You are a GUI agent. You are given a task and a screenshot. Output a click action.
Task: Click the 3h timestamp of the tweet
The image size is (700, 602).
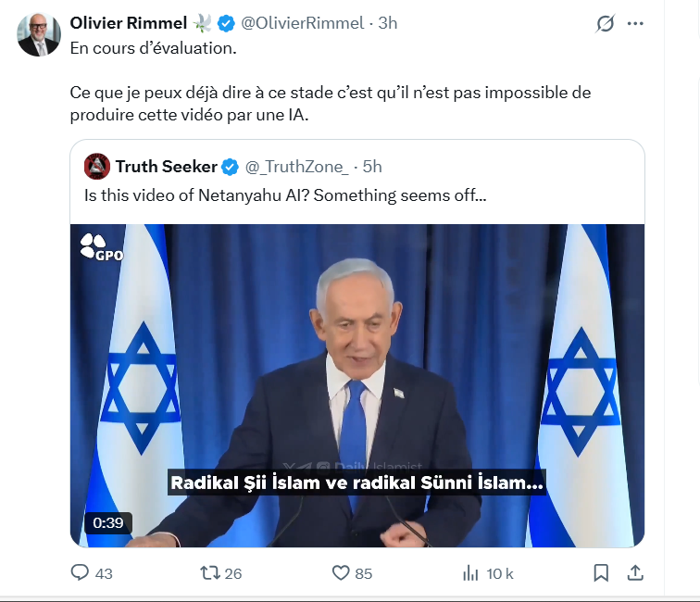click(x=387, y=23)
